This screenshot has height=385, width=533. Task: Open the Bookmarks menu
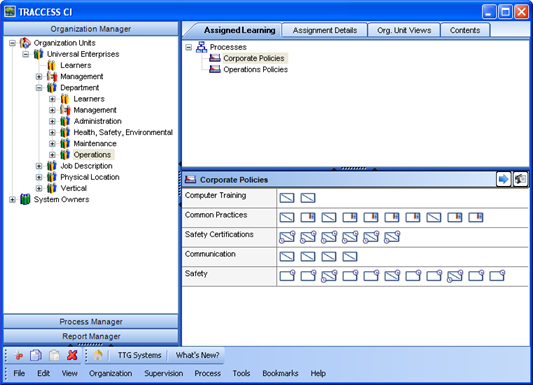[280, 373]
